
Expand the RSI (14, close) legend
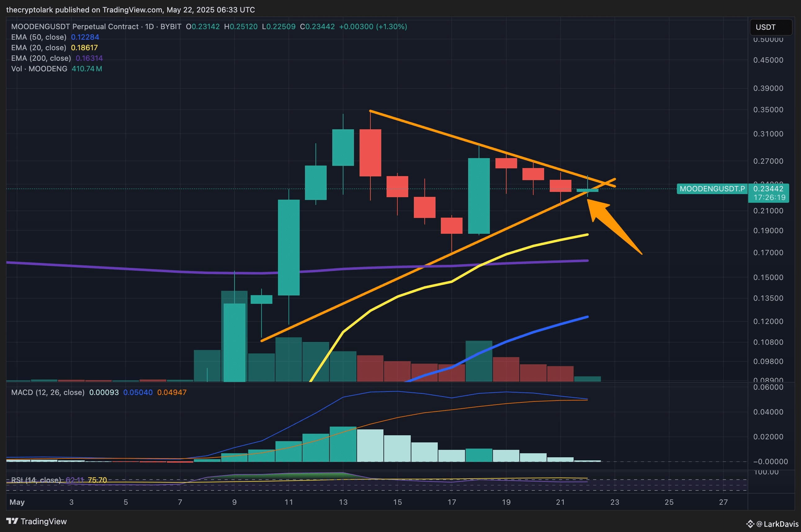click(x=36, y=480)
